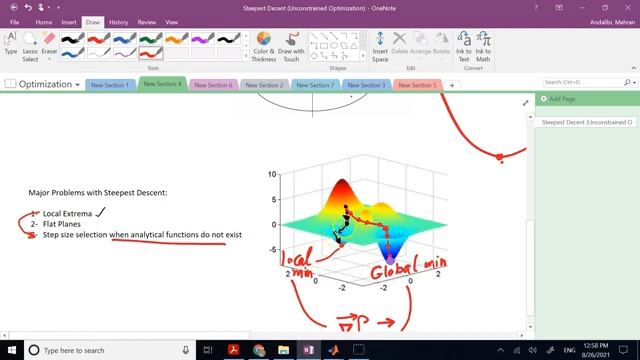Show hidden tray icons chevron
Screen dimensions: 640x360
point(500,350)
